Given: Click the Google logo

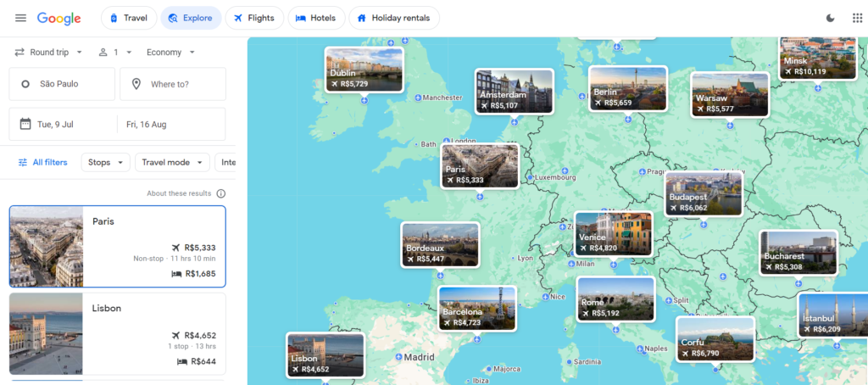Looking at the screenshot, I should (59, 18).
